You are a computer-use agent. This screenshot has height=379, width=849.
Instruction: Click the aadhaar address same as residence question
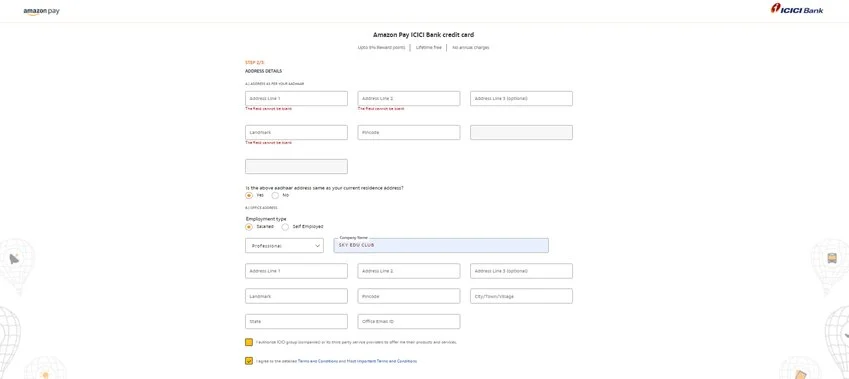point(324,188)
